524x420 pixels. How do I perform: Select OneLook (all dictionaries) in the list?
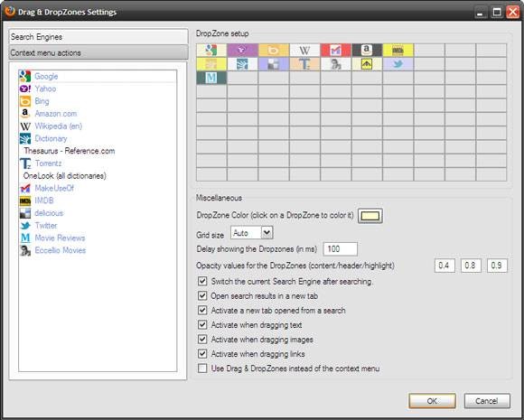pyautogui.click(x=65, y=176)
